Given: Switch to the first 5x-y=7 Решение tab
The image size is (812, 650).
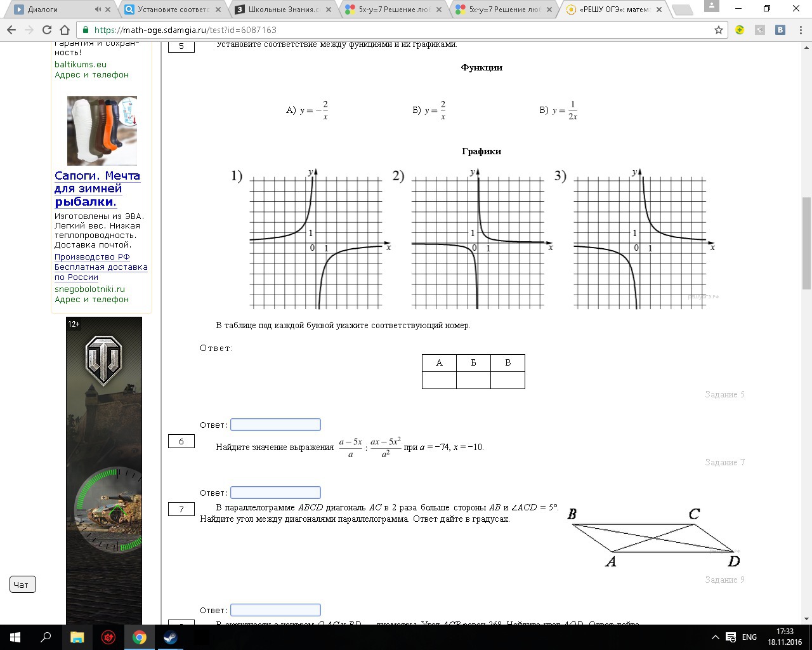Looking at the screenshot, I should click(394, 10).
